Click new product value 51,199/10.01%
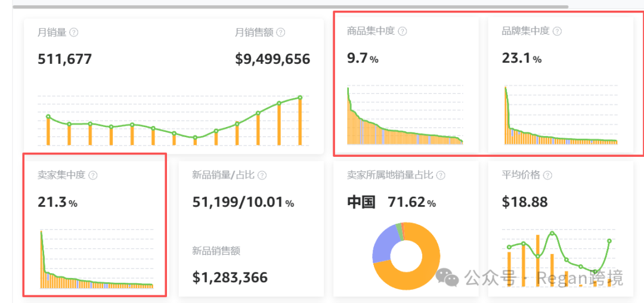The height and width of the screenshot is (303, 644). click(x=243, y=202)
